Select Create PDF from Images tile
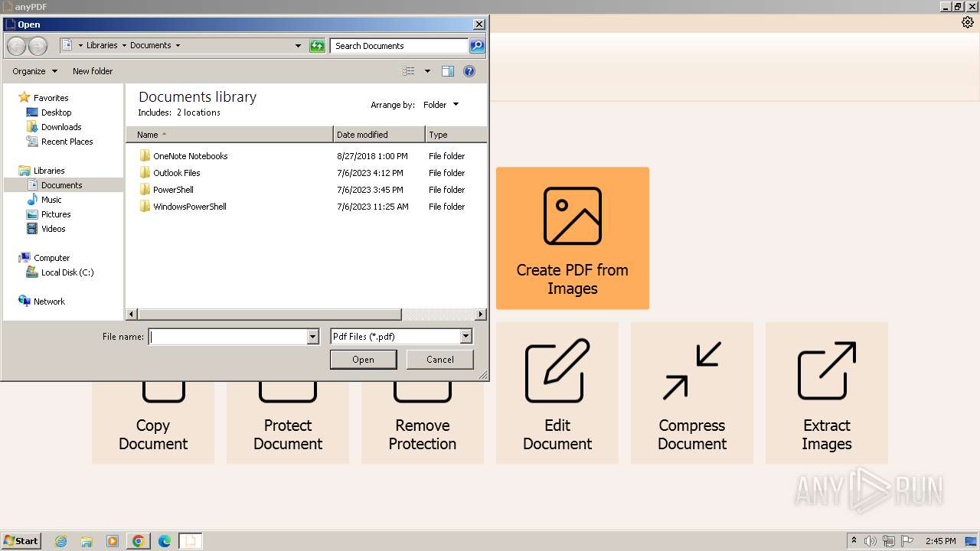The image size is (980, 551). (x=573, y=238)
